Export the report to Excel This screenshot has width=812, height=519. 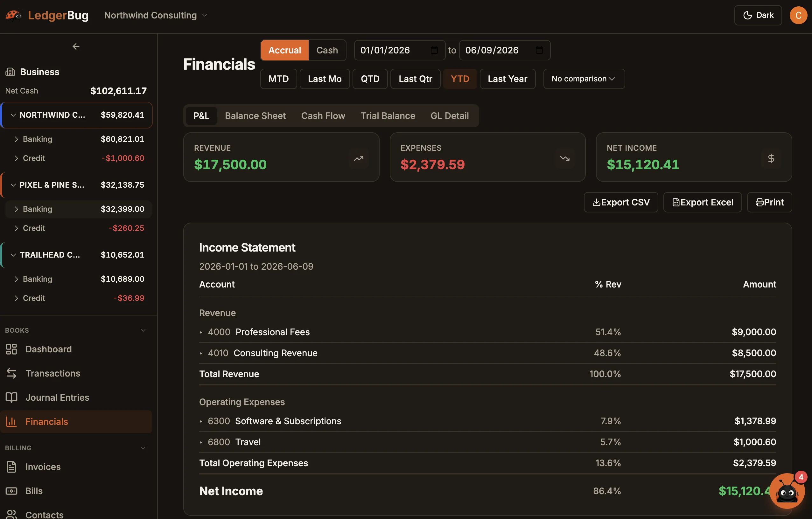tap(703, 202)
